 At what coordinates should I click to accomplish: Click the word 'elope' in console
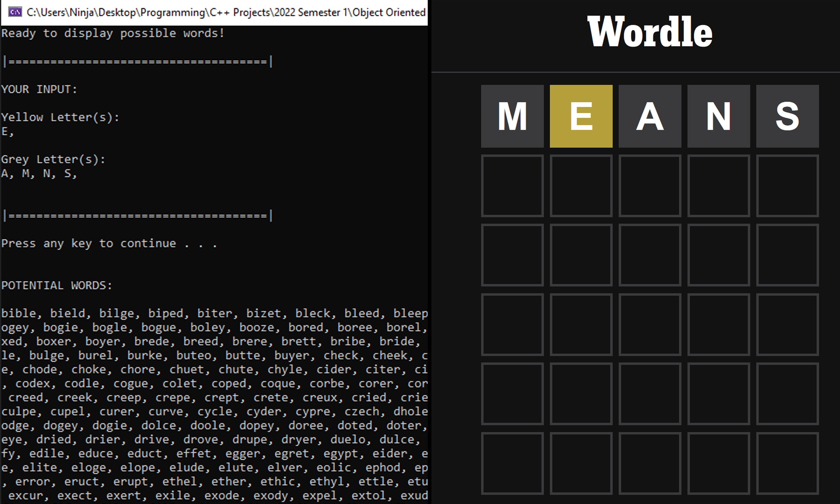point(137,468)
